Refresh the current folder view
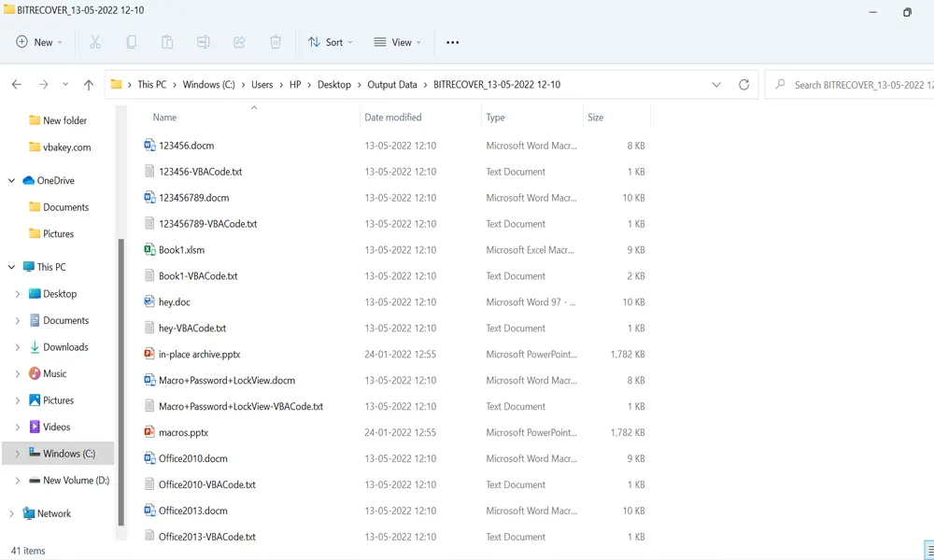This screenshot has width=934, height=560. click(743, 84)
